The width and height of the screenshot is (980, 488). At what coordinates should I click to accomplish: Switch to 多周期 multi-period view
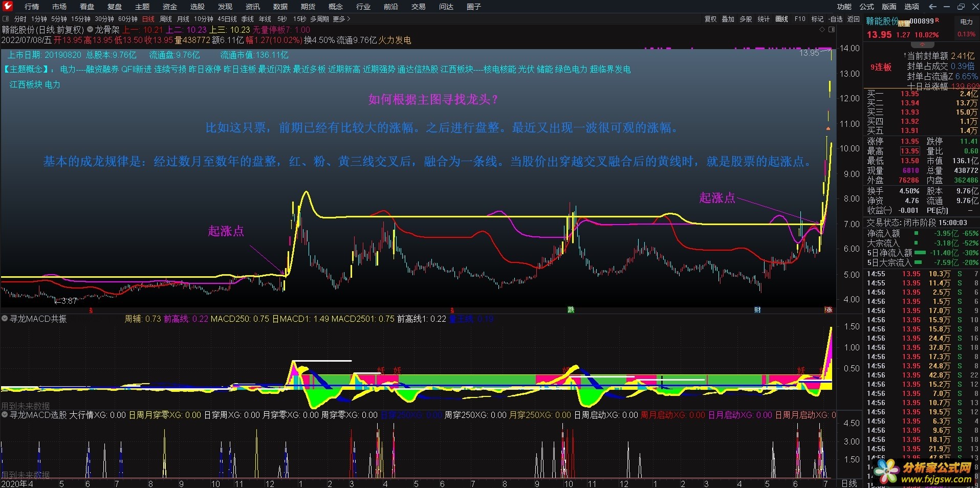[319, 19]
